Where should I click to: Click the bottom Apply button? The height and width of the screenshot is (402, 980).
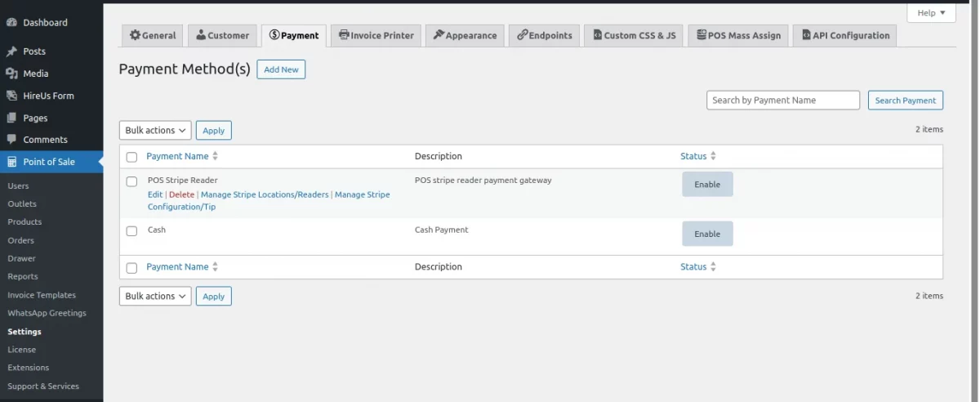[214, 297]
